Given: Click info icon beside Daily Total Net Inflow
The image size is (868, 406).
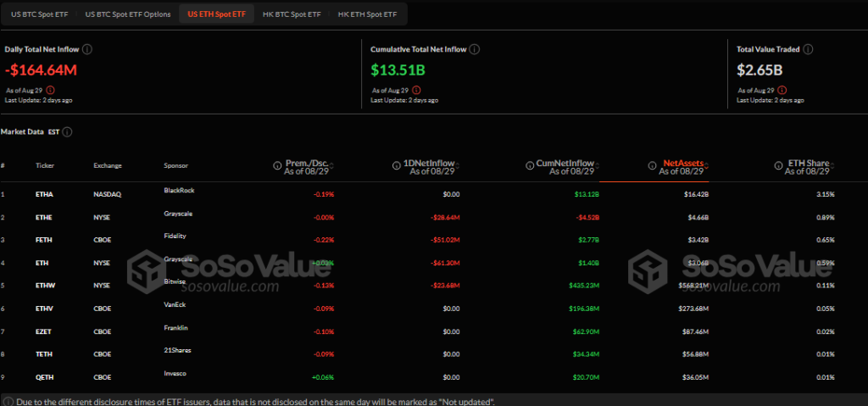Looking at the screenshot, I should coord(87,49).
